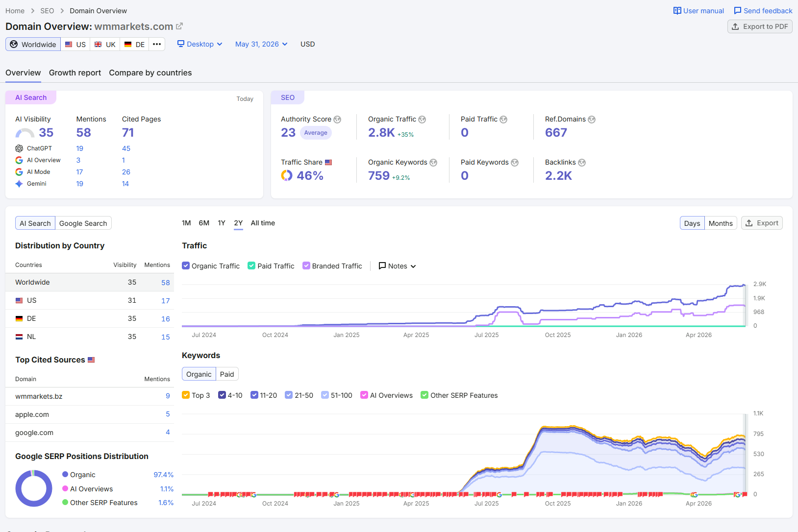Click the SERP positions donut chart
This screenshot has height=532, width=798.
coord(34,488)
